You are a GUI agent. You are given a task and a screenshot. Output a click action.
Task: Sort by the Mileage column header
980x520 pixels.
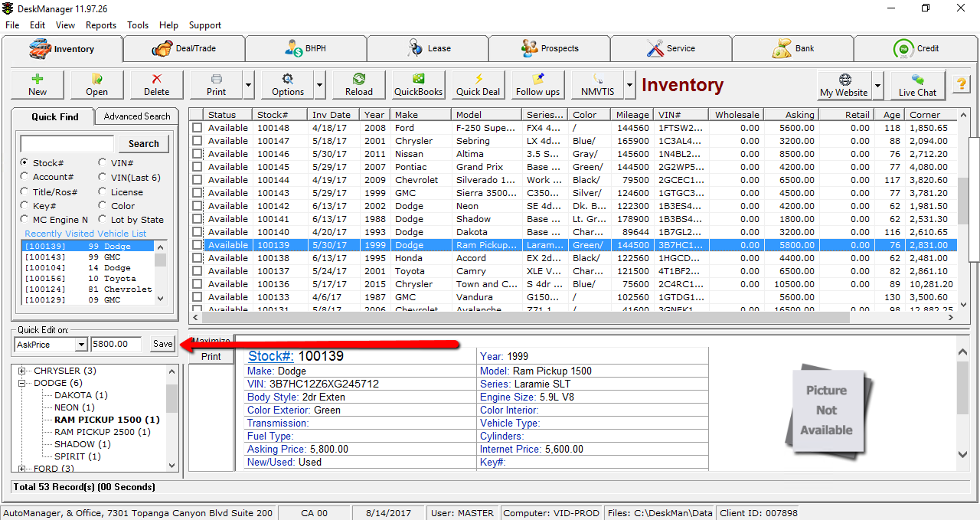coord(631,115)
